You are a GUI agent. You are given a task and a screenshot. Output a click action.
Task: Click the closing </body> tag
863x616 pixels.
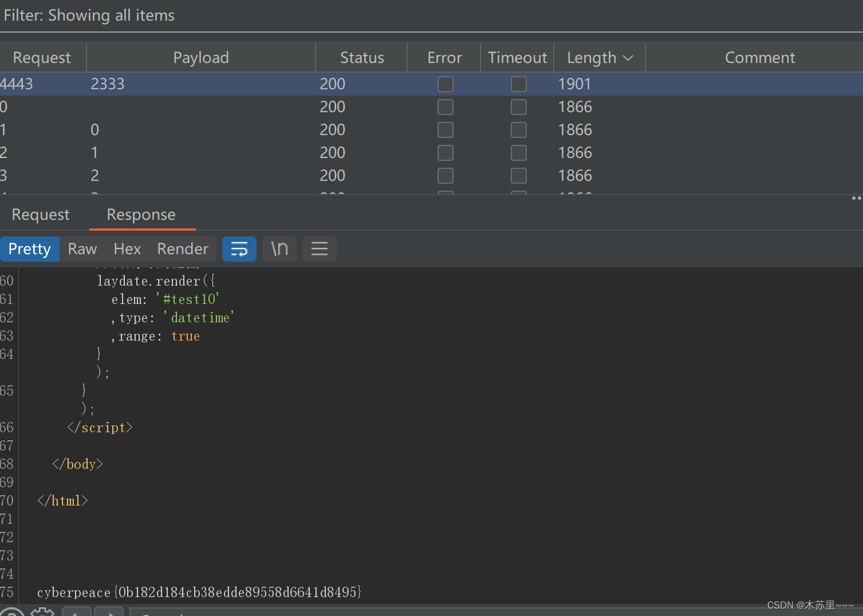click(x=77, y=464)
